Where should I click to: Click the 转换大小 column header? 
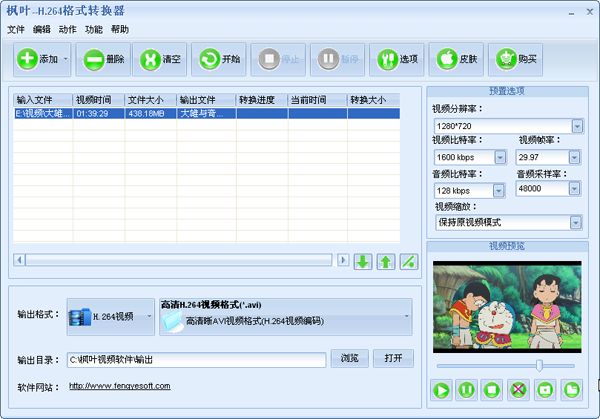[x=373, y=100]
